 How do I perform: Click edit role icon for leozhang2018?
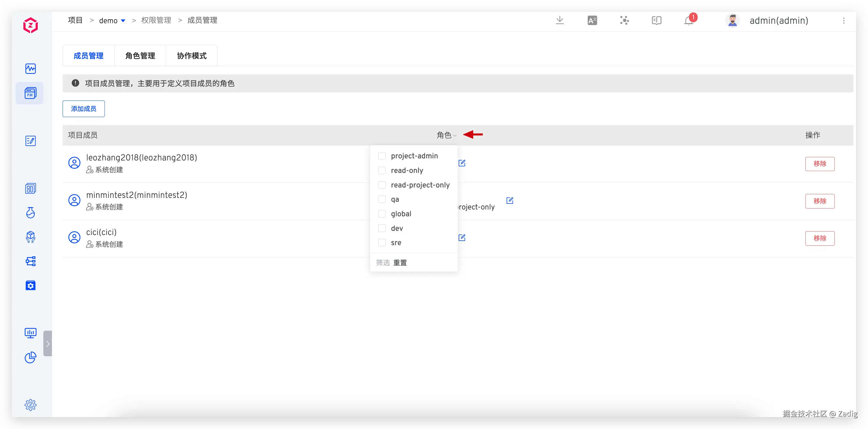pyautogui.click(x=462, y=163)
